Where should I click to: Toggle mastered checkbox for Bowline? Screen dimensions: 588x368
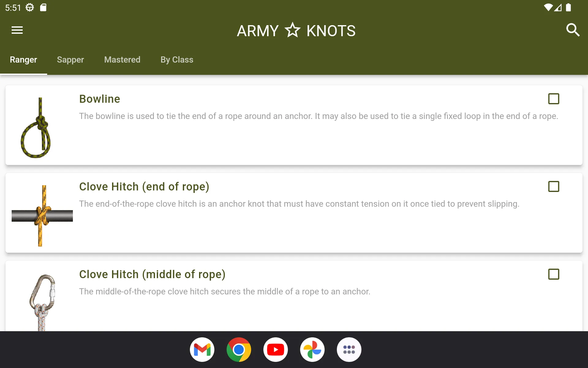click(553, 99)
